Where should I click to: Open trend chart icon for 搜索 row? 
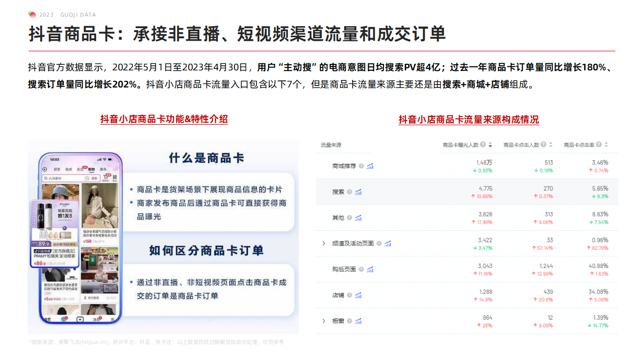tap(358, 192)
